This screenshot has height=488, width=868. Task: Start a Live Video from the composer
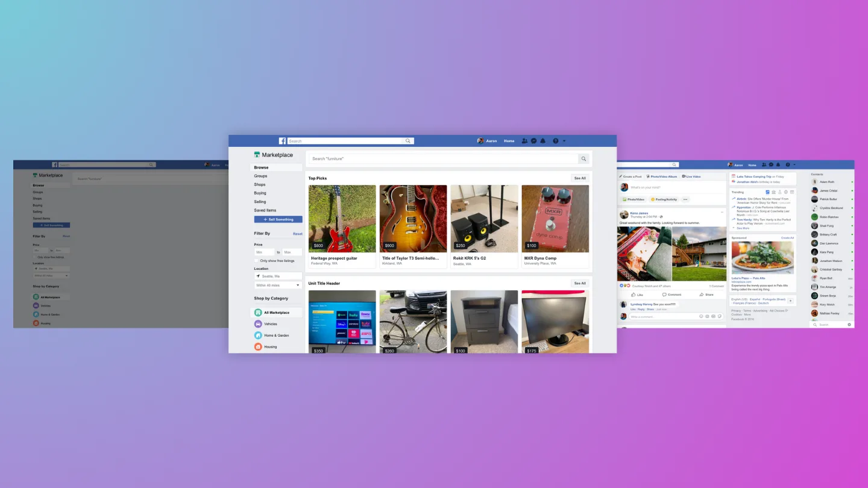pos(691,176)
